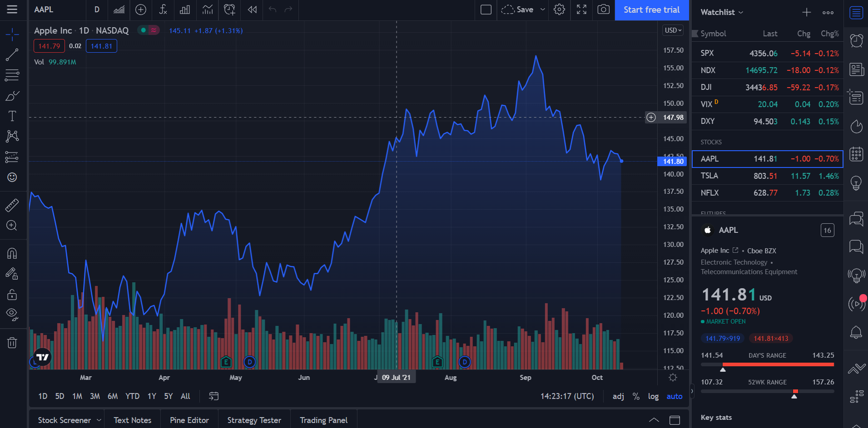Open the Pine Editor tab

189,420
